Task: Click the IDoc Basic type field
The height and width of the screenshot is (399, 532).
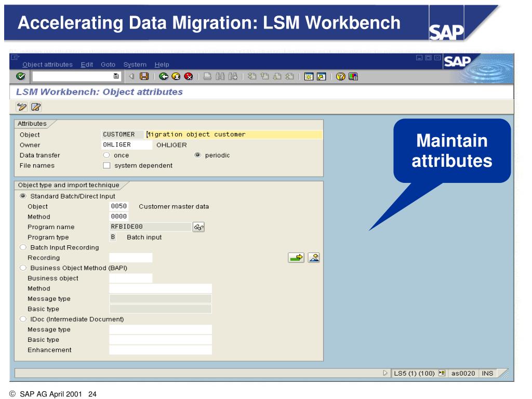Action: [161, 340]
